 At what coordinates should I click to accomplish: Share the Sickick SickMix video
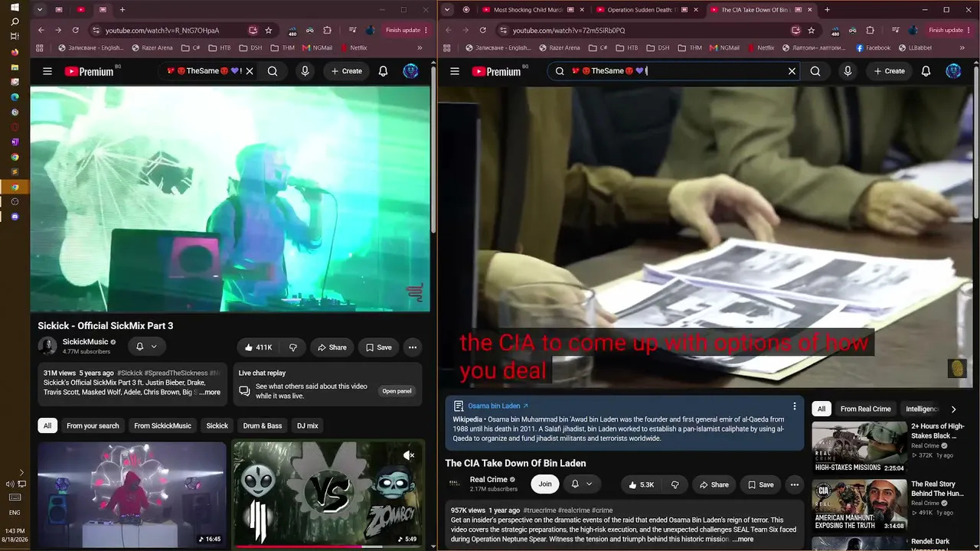coord(332,347)
